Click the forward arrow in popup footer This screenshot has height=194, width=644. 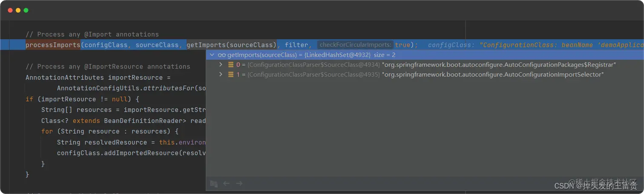239,183
